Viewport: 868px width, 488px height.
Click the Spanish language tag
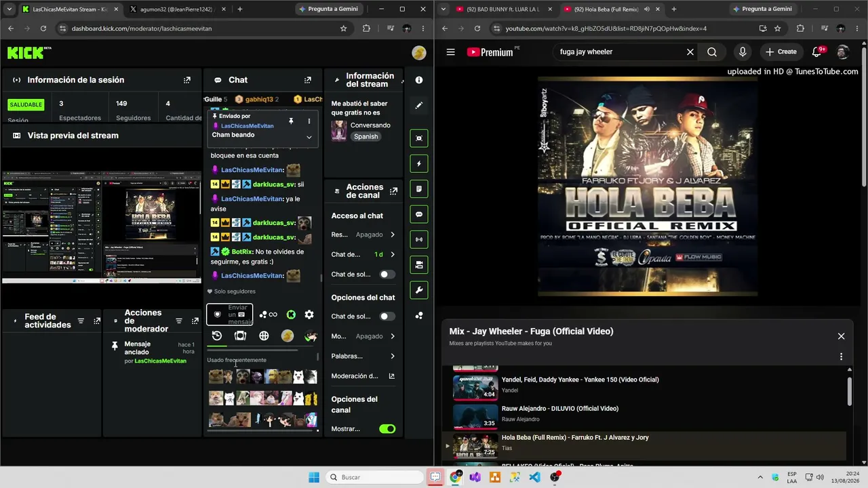point(366,137)
